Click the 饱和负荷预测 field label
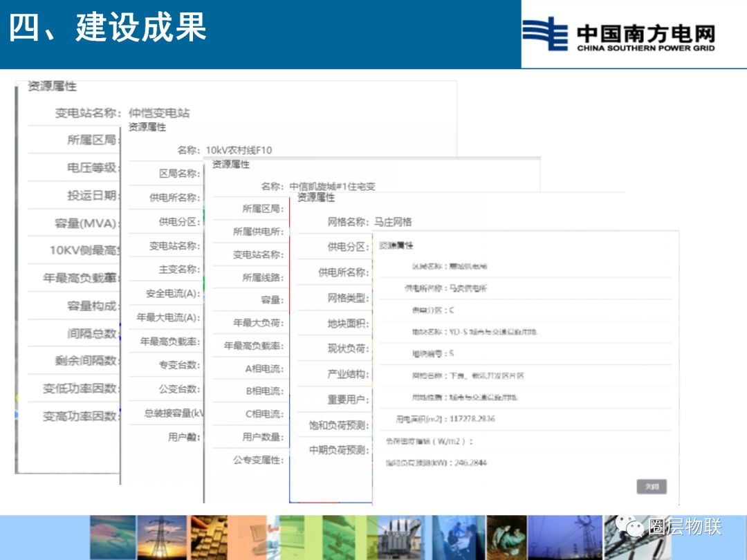The height and width of the screenshot is (560, 747). pyautogui.click(x=339, y=425)
